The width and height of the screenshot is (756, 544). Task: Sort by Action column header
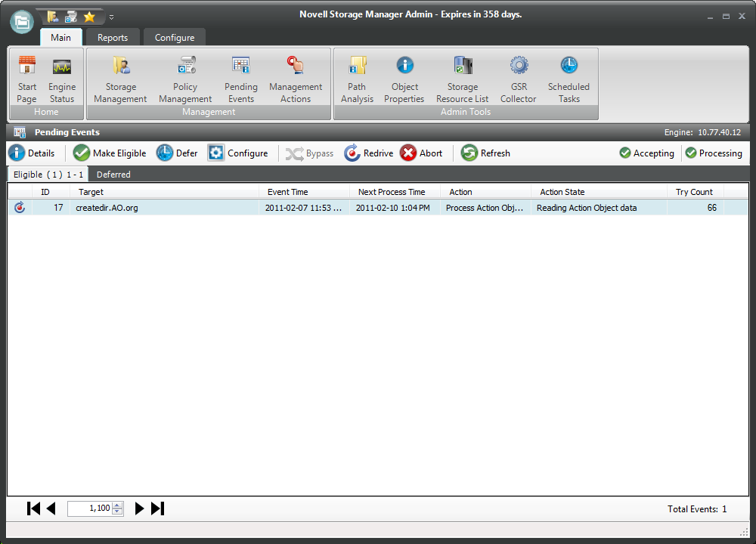[x=485, y=192]
